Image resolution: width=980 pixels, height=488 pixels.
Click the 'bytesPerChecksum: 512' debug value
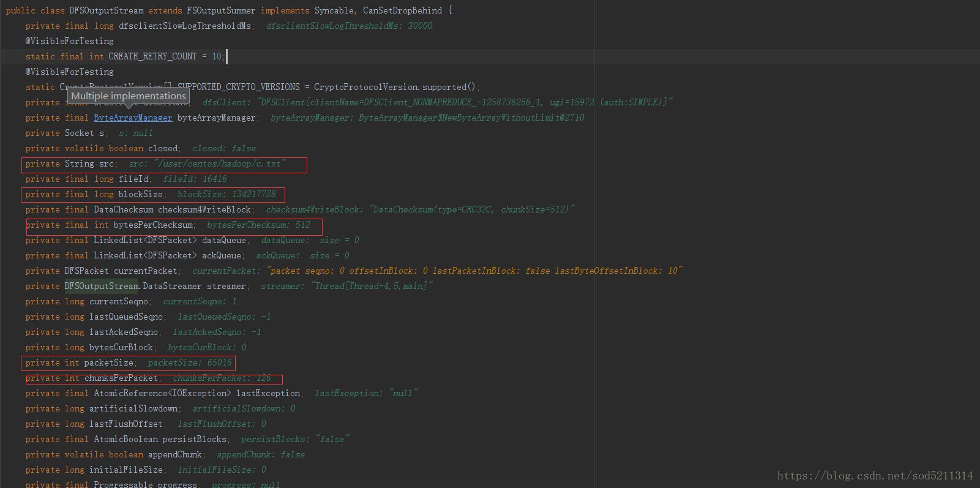258,225
